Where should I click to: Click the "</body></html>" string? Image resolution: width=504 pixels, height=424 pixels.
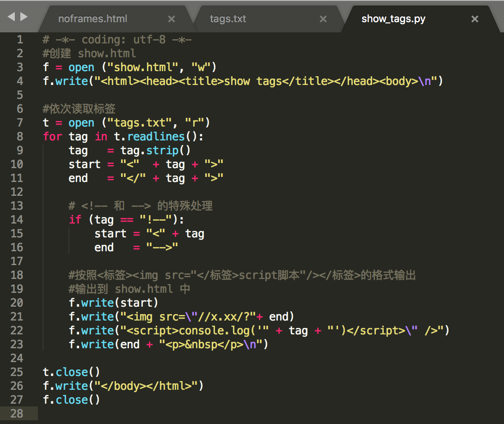click(149, 386)
